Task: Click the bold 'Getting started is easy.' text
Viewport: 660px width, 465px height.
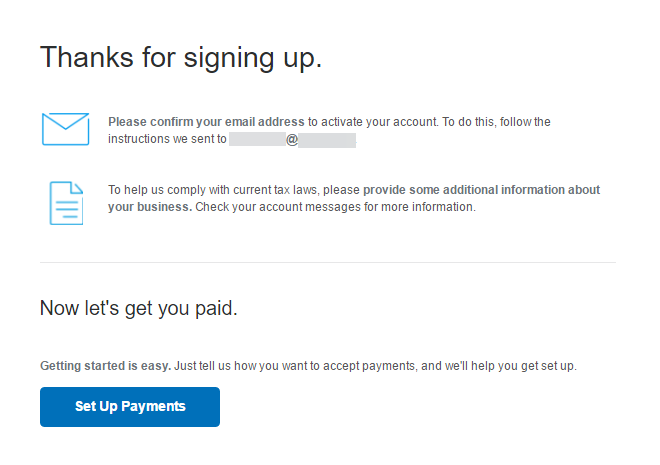Action: [x=106, y=366]
